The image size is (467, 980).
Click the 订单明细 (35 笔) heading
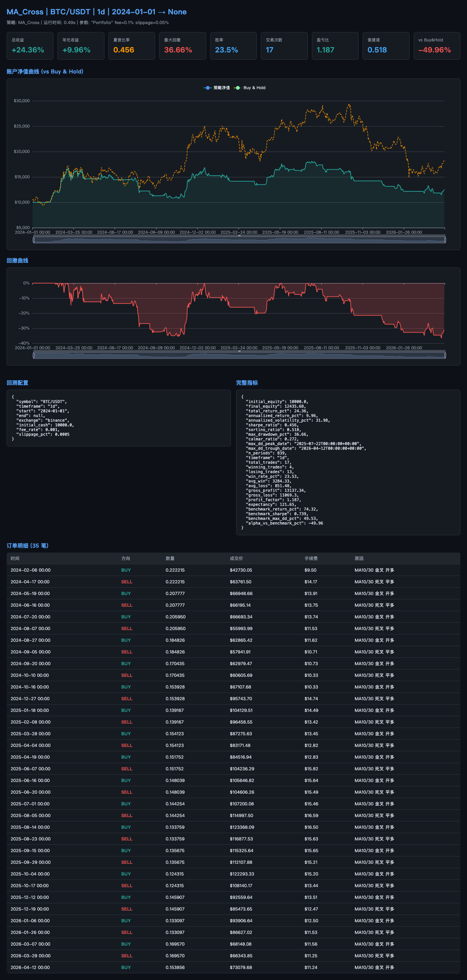click(27, 546)
